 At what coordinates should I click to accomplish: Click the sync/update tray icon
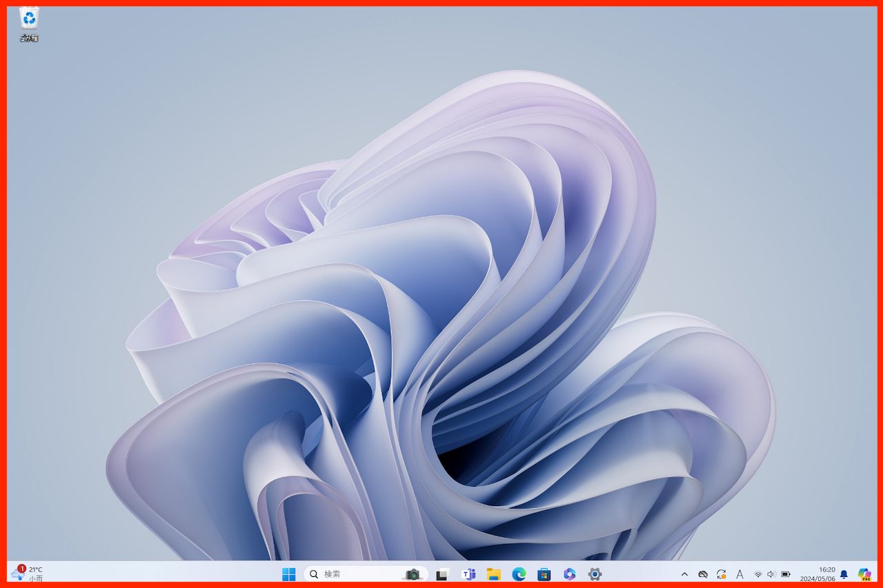[x=722, y=574]
